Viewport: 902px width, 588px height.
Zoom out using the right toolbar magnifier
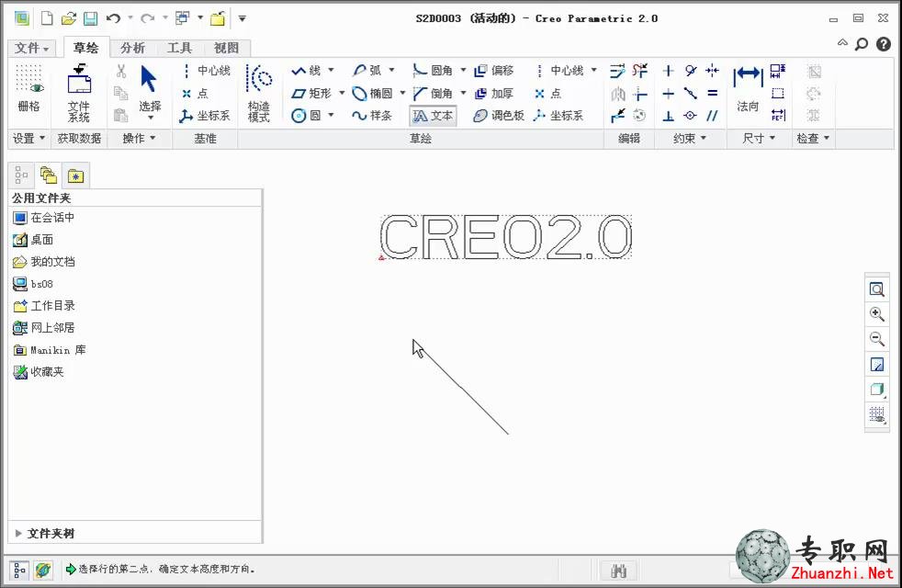[876, 339]
